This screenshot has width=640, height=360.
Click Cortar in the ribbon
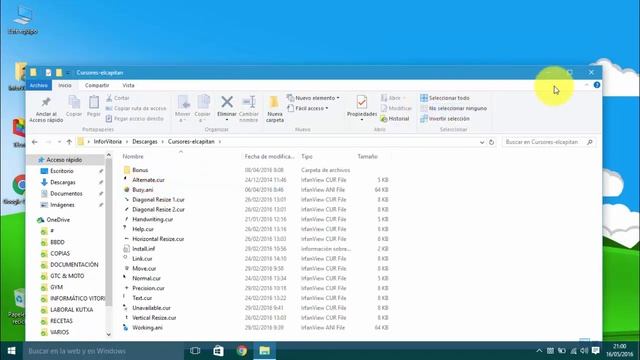pyautogui.click(x=118, y=98)
